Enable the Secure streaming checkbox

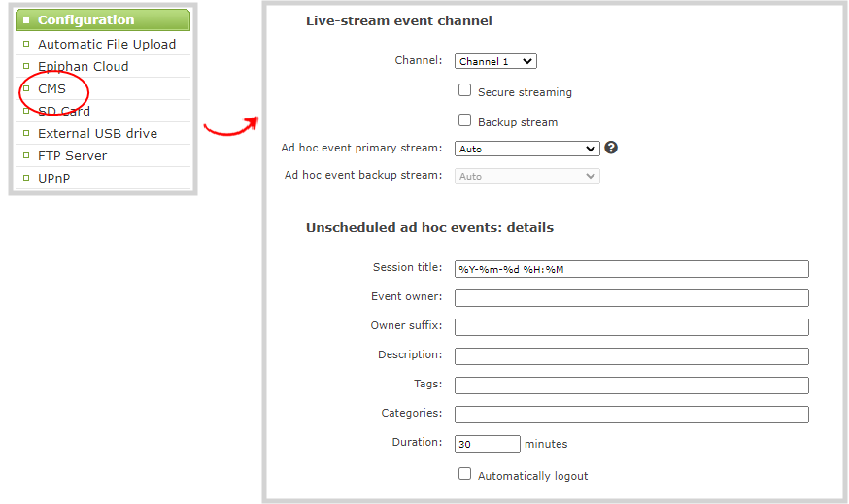pos(464,90)
